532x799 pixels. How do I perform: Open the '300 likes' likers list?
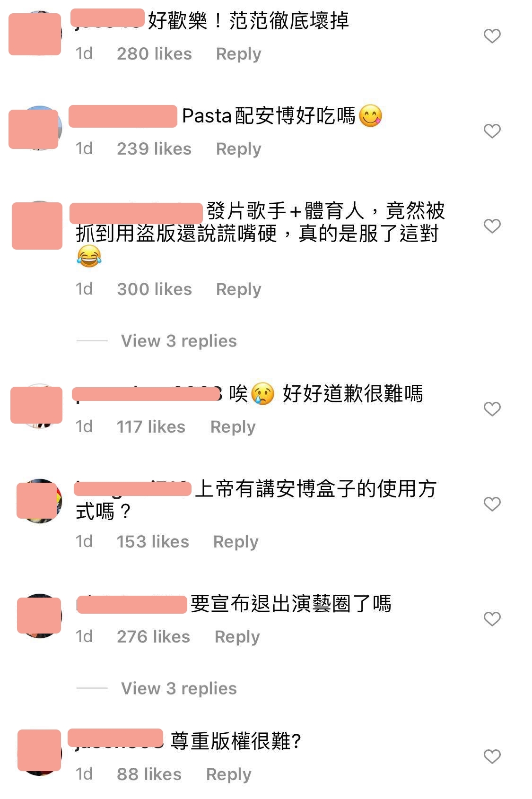154,289
